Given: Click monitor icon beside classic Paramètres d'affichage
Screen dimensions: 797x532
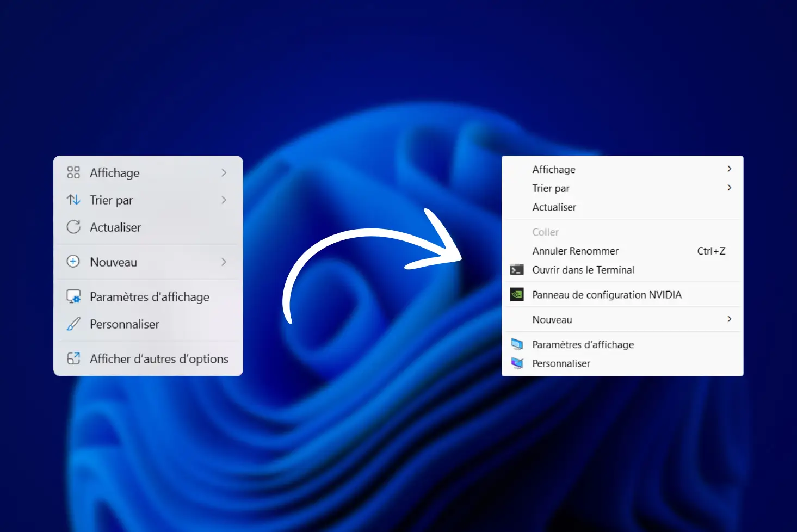Looking at the screenshot, I should [x=517, y=344].
